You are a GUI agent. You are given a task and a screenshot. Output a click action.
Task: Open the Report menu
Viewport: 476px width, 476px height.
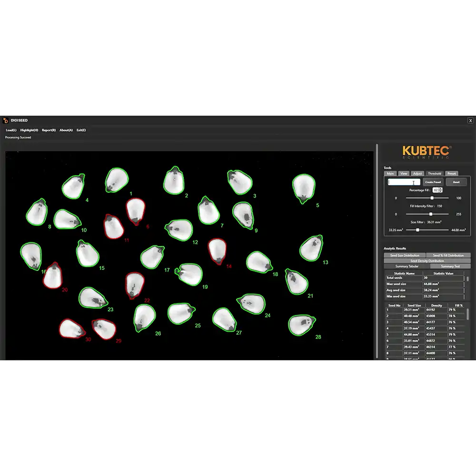point(48,130)
